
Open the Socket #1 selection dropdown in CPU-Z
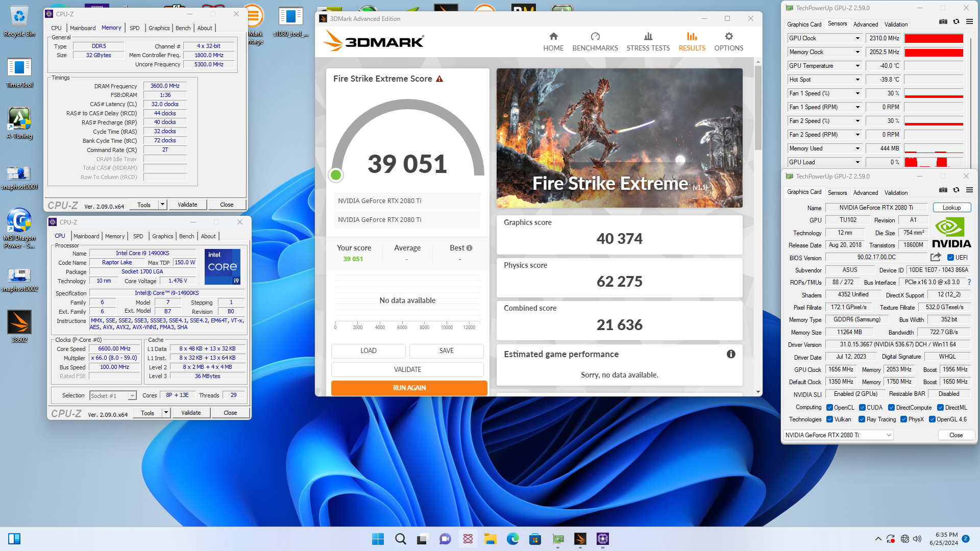(113, 396)
